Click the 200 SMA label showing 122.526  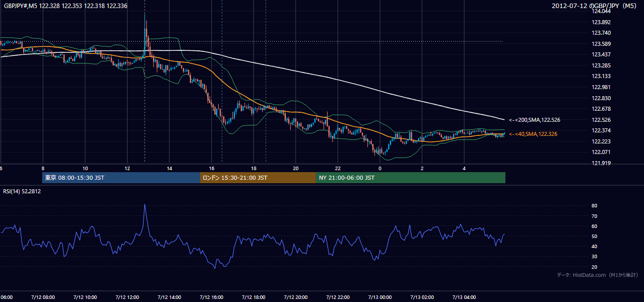click(535, 120)
